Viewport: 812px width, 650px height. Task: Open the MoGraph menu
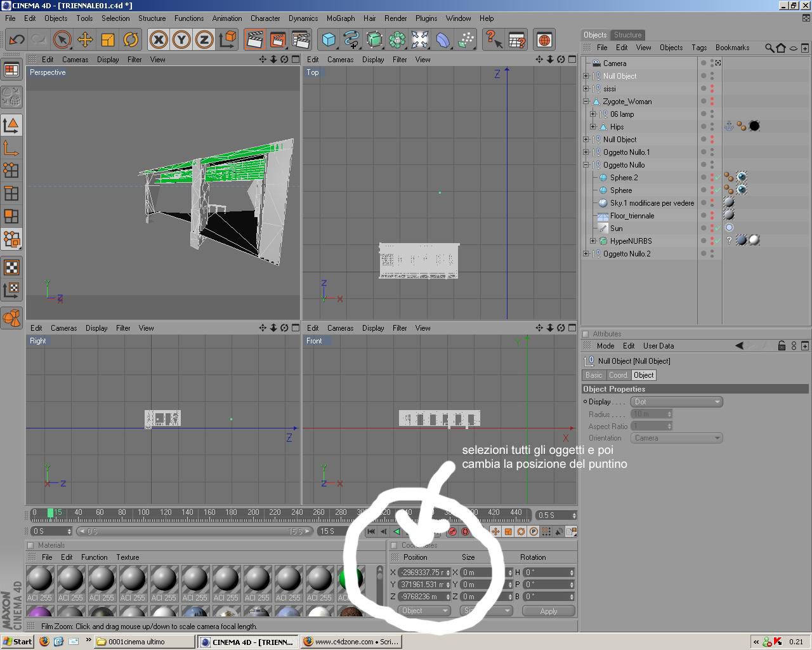point(341,18)
